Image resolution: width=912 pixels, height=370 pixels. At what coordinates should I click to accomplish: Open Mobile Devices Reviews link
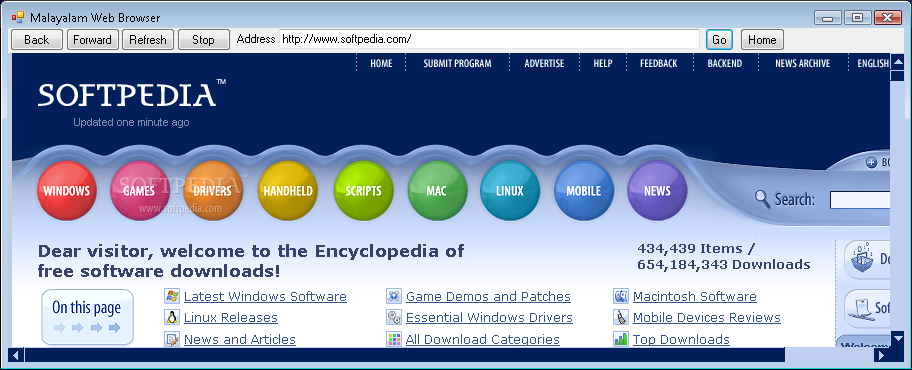[x=707, y=318]
